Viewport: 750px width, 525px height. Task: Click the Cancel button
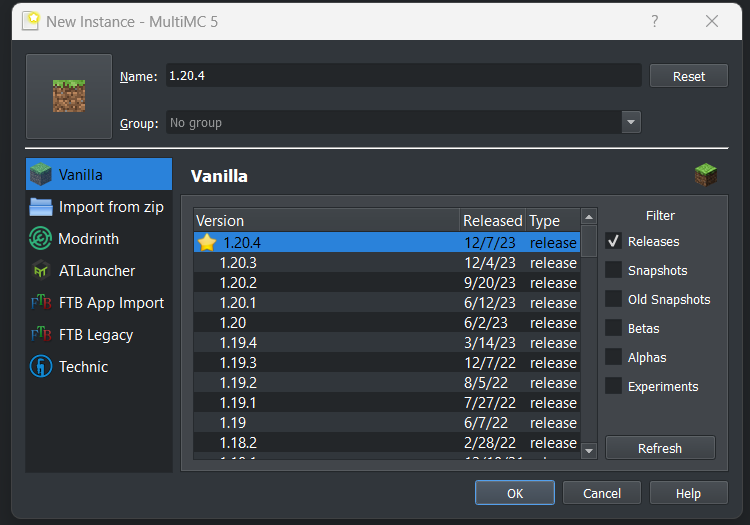(x=602, y=493)
